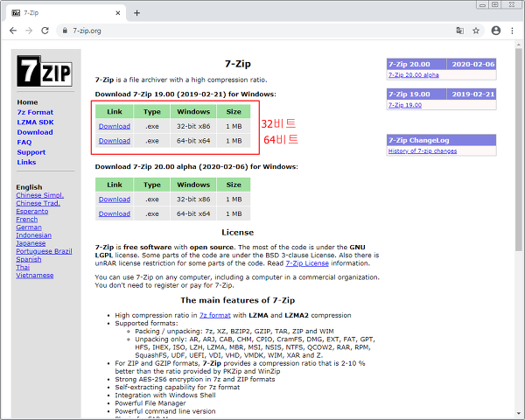
Task: Switch language to Portuguese Brazil
Action: coord(44,251)
